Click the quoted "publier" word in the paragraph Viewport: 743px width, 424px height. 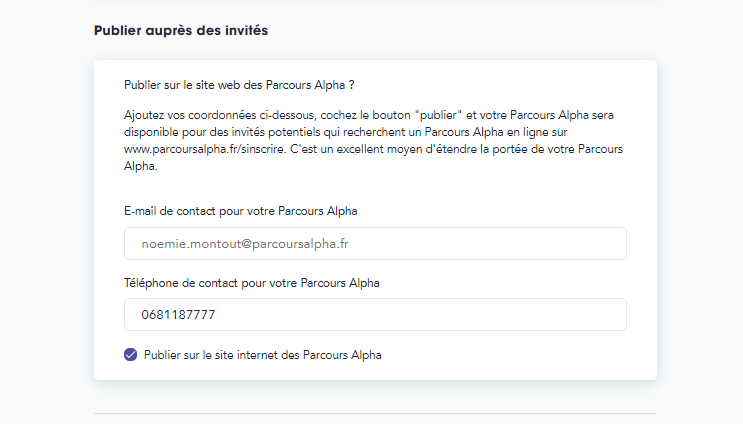(438, 115)
